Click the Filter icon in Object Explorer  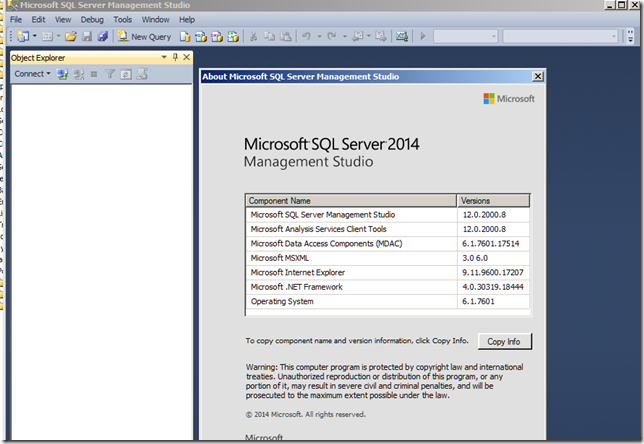(x=110, y=74)
